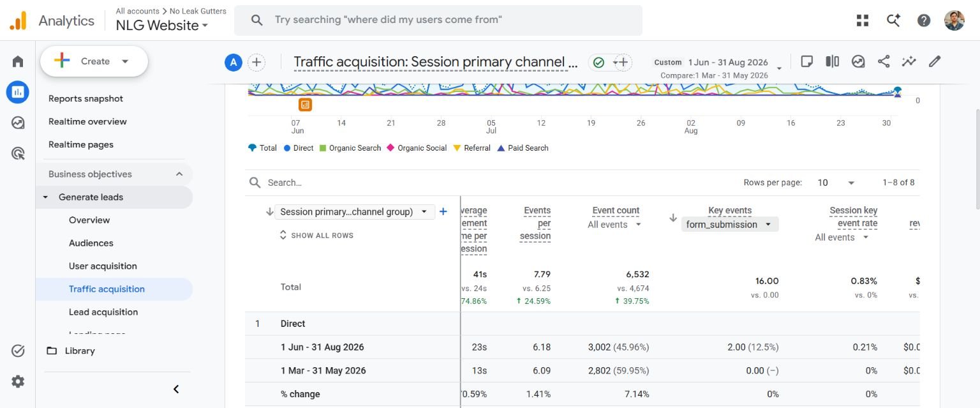The image size is (980, 408).
Task: Click the annotations note icon in toolbar
Action: click(807, 61)
